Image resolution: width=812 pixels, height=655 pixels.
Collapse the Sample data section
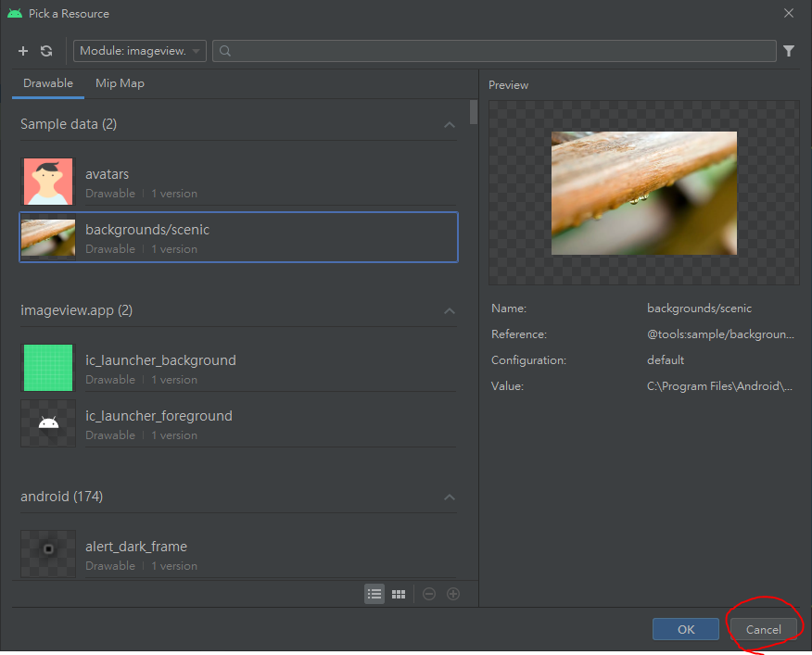pyautogui.click(x=450, y=124)
